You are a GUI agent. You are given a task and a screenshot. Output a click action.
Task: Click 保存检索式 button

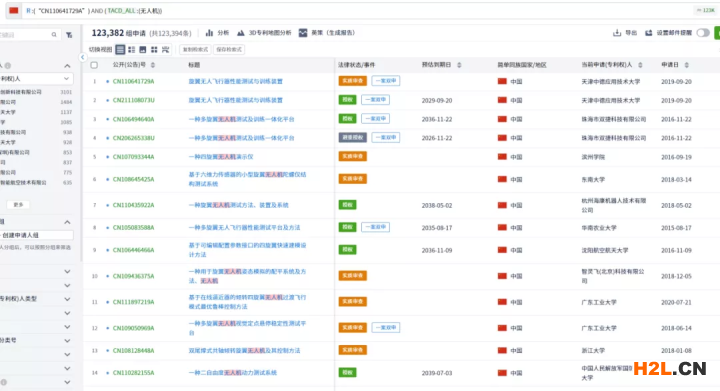[x=229, y=49]
